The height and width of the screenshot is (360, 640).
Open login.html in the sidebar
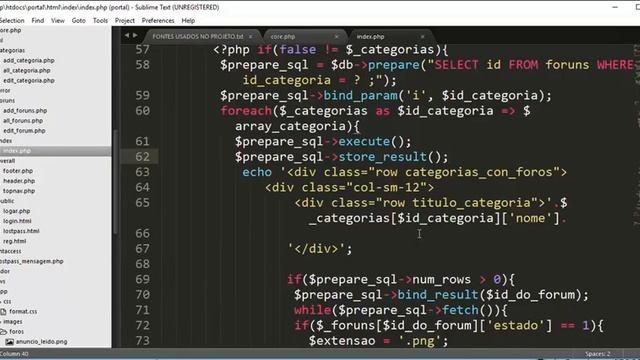tap(17, 221)
